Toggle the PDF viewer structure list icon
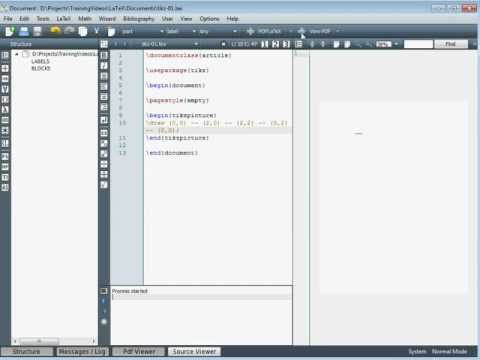The height and width of the screenshot is (360, 480). 299,44
